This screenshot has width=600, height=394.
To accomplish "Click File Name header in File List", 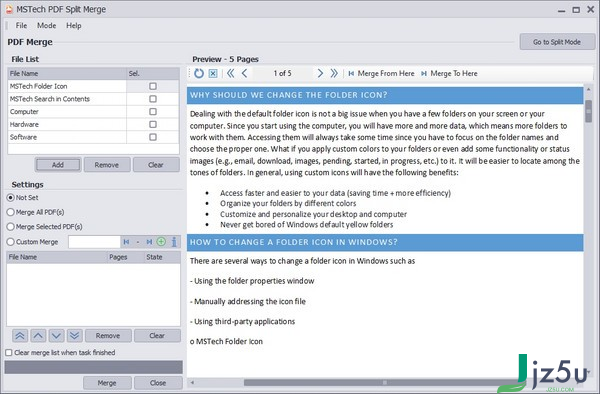I will tap(67, 73).
